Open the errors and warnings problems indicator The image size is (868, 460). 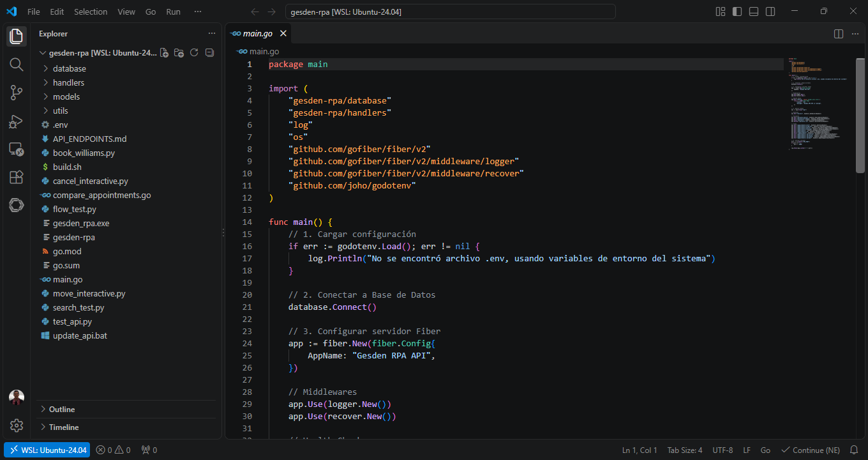tap(113, 450)
